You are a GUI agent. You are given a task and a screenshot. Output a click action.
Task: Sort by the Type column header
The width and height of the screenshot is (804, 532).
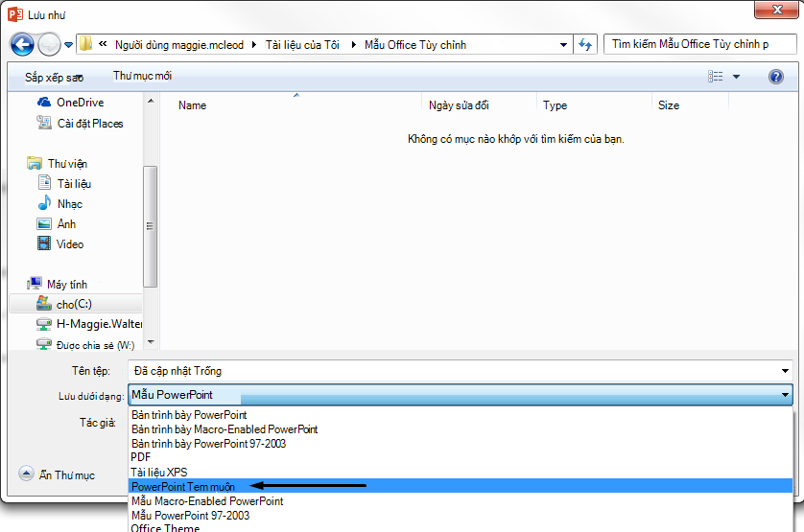555,105
